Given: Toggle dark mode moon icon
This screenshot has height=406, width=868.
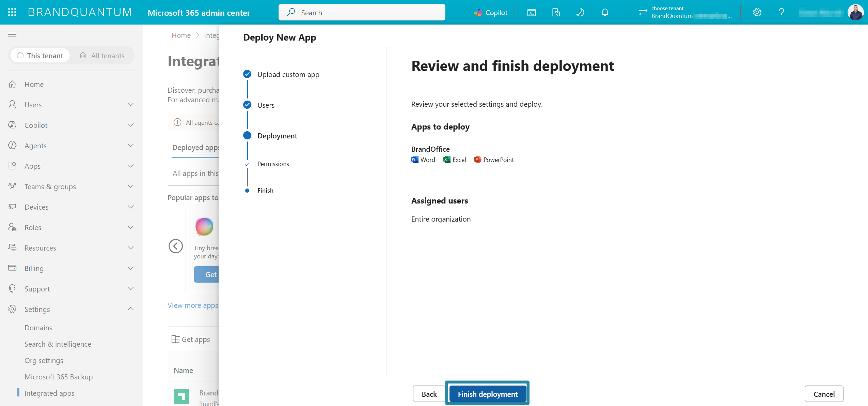Looking at the screenshot, I should coord(580,13).
